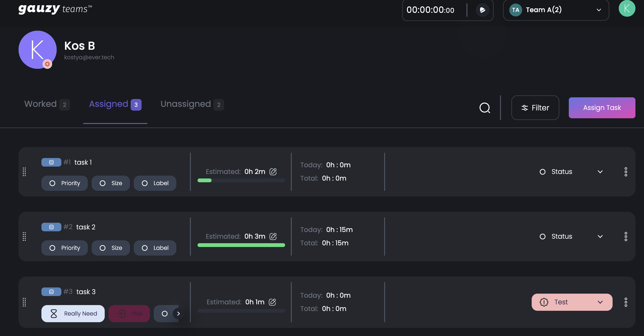Open the Status dropdown for task 2
Viewport: 644px width, 336px height.
point(572,237)
